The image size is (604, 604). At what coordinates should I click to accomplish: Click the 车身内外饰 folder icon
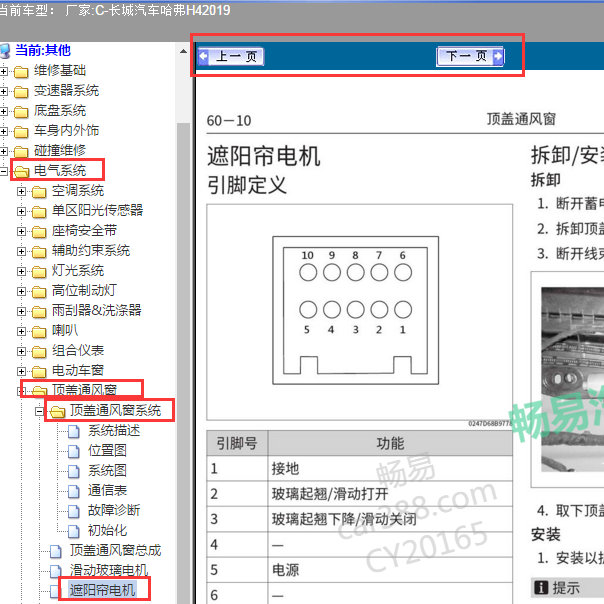click(21, 132)
